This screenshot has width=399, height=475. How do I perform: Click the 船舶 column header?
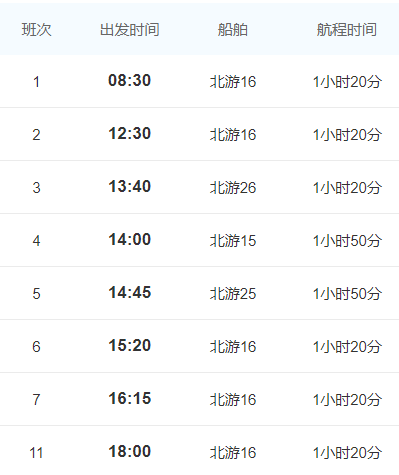(x=233, y=30)
